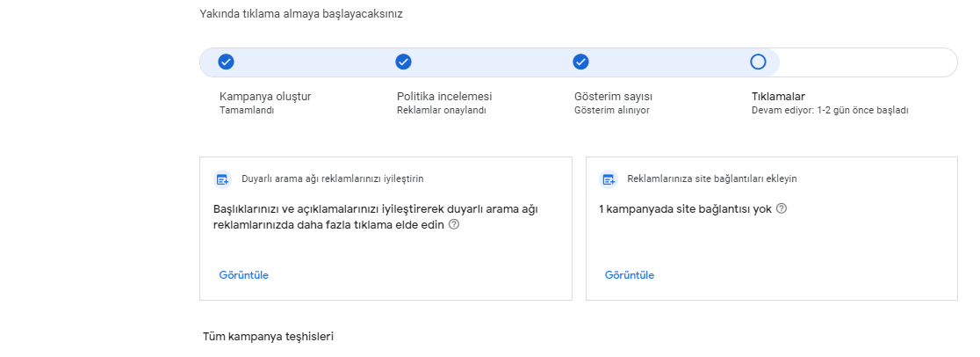
Task: Open help icon after 'tıklama elde edin'
Action: point(454,224)
